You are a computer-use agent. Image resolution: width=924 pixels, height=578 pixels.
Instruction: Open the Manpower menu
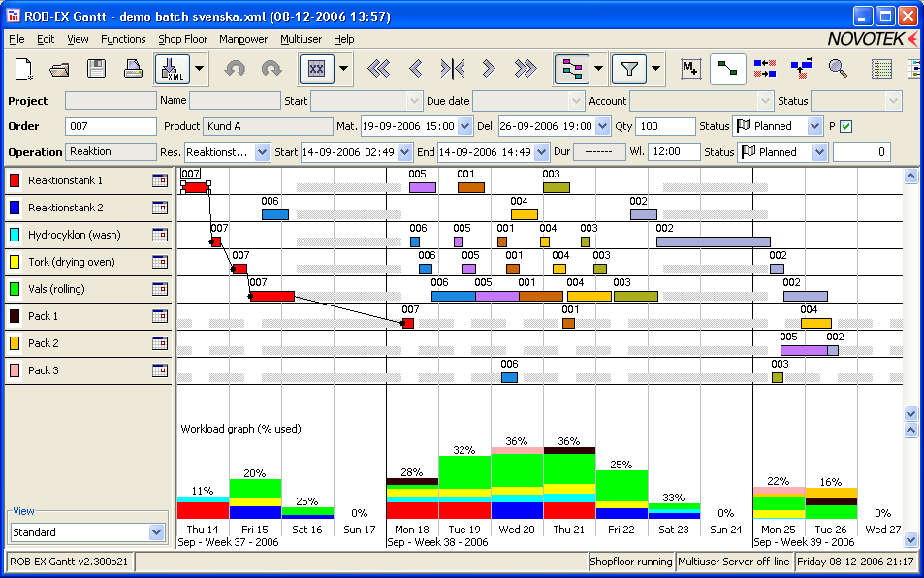pos(243,39)
